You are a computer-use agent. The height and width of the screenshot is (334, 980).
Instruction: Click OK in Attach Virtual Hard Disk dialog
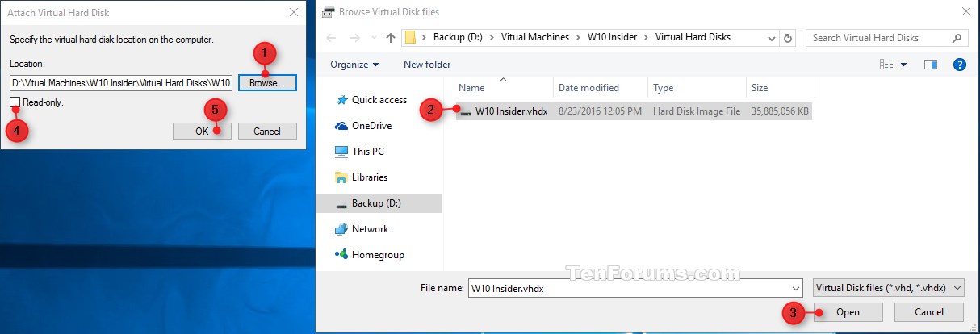[202, 131]
